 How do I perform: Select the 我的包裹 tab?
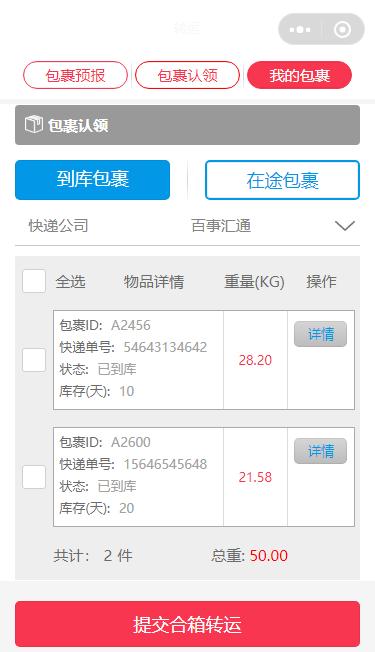[x=299, y=75]
